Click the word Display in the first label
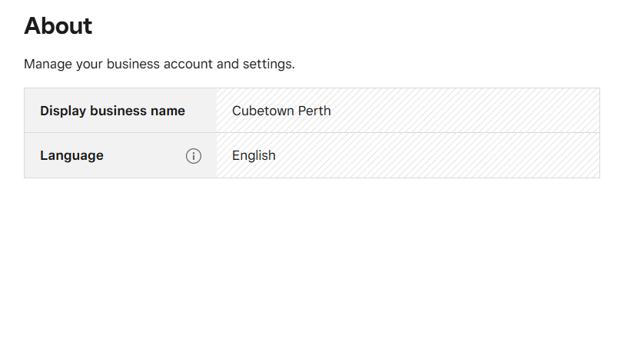 pyautogui.click(x=63, y=111)
